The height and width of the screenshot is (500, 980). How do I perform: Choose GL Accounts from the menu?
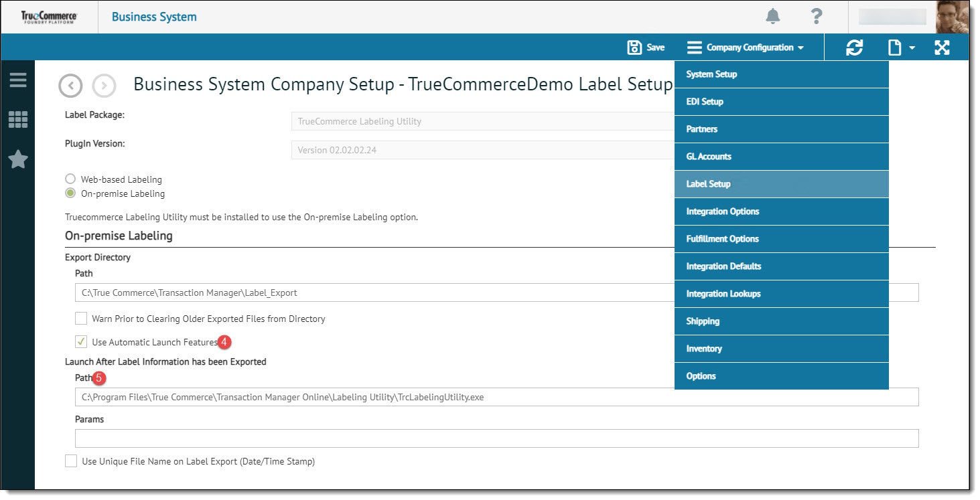click(x=782, y=157)
